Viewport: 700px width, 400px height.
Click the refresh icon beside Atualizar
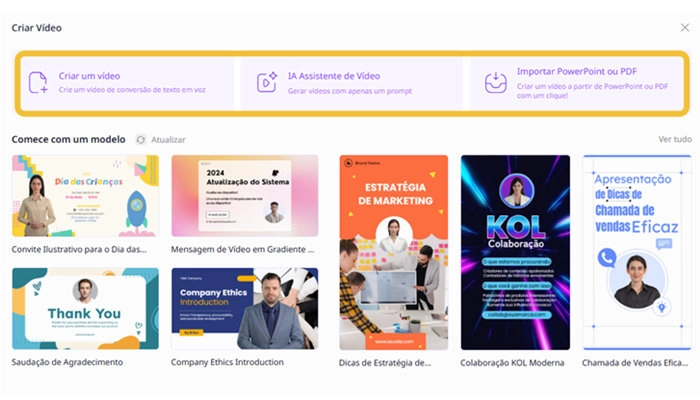click(x=141, y=140)
